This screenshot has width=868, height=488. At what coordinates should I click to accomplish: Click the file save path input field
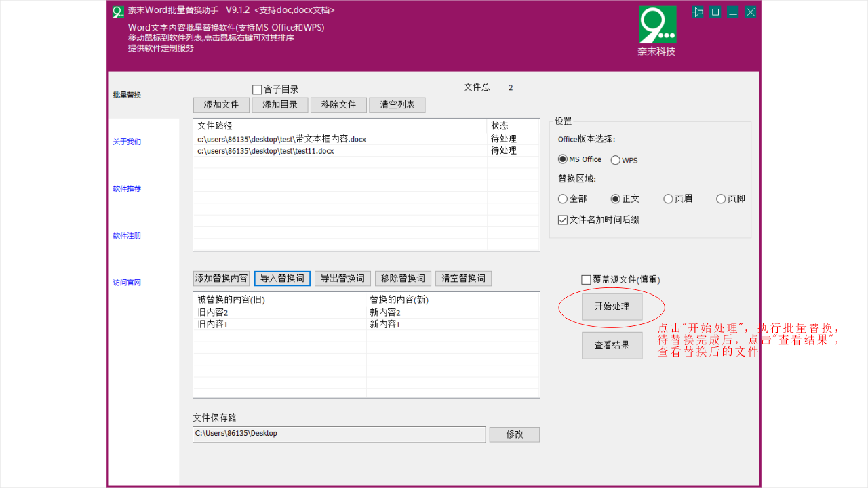coord(338,434)
